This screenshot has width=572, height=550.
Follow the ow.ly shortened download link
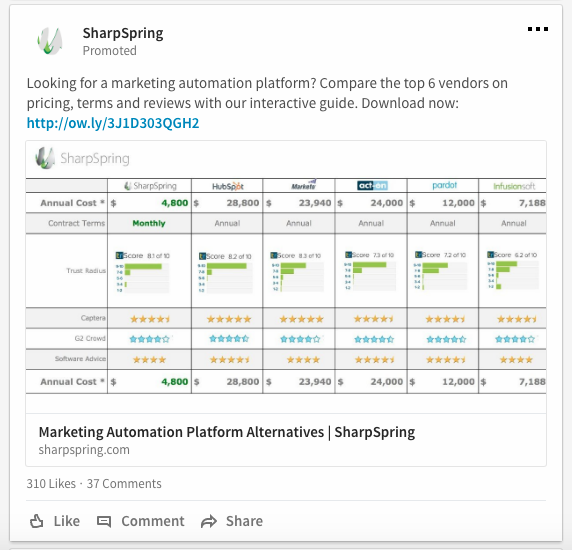pyautogui.click(x=113, y=123)
